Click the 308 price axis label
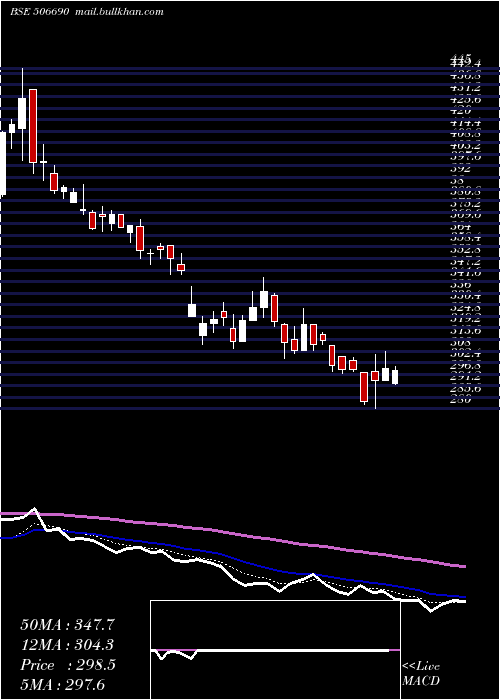This screenshot has width=500, height=700. 461,342
